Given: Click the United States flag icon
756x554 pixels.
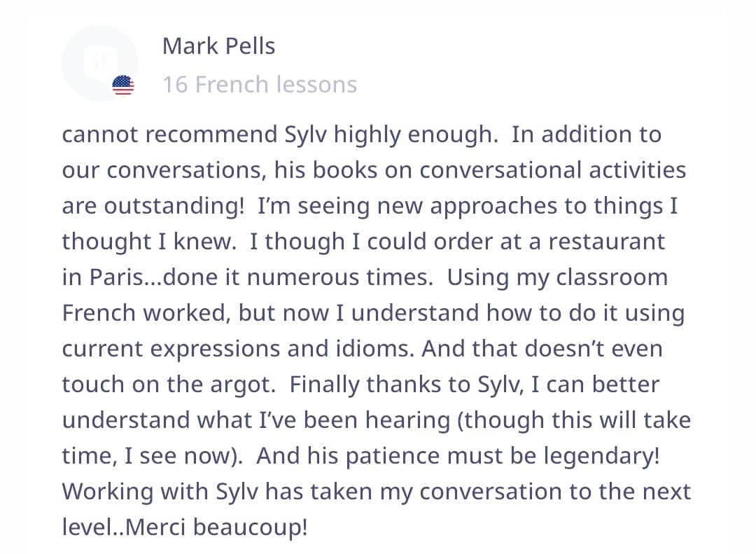Looking at the screenshot, I should pyautogui.click(x=122, y=85).
